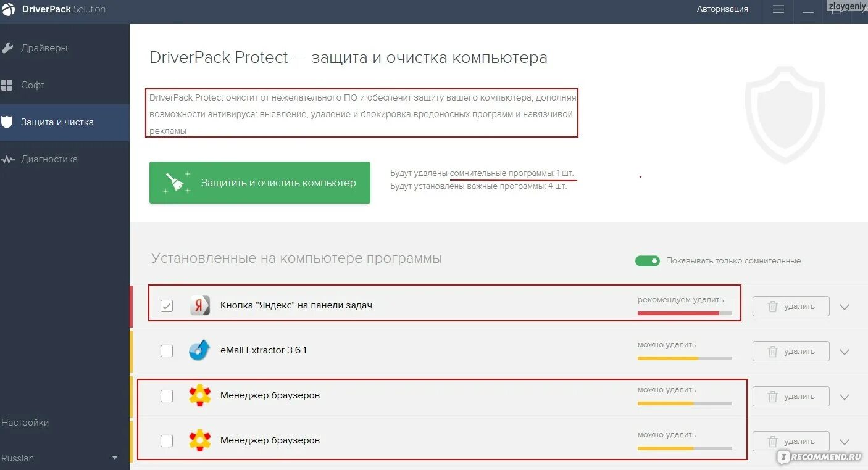Click the DriverPack Protect page heading

pos(348,58)
